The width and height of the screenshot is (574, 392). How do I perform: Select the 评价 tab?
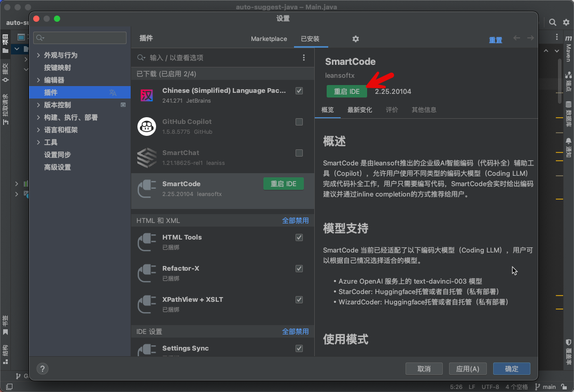point(391,110)
